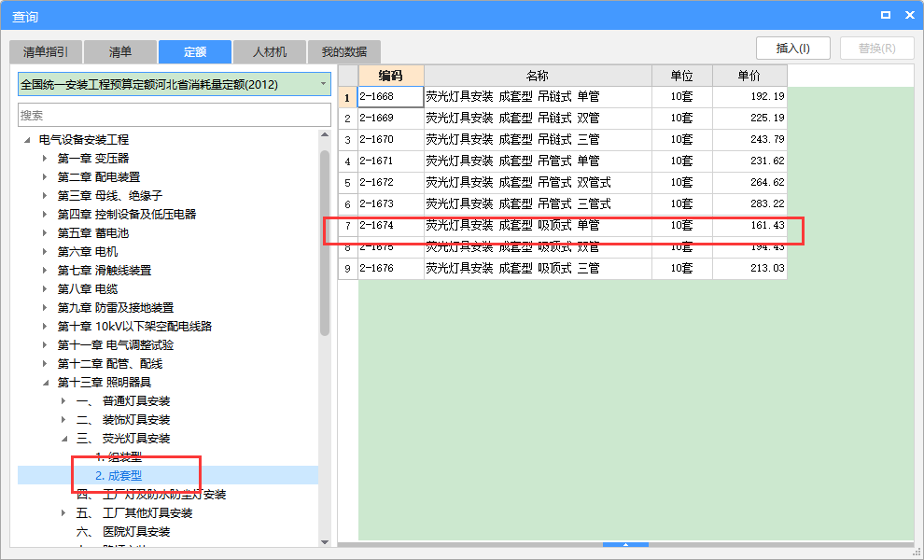The image size is (924, 560).
Task: Click the 搜索 search input field
Action: (175, 115)
